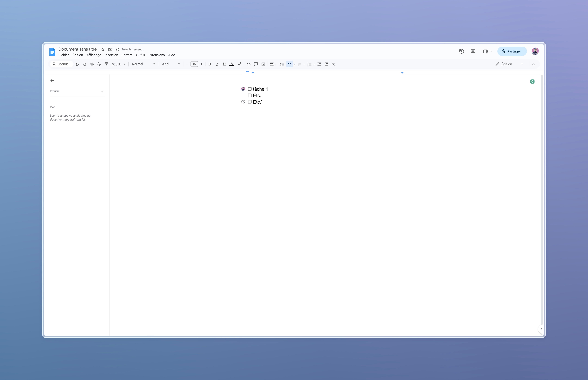588x380 pixels.
Task: Open the Normal paragraph style dropdown
Action: coord(144,64)
